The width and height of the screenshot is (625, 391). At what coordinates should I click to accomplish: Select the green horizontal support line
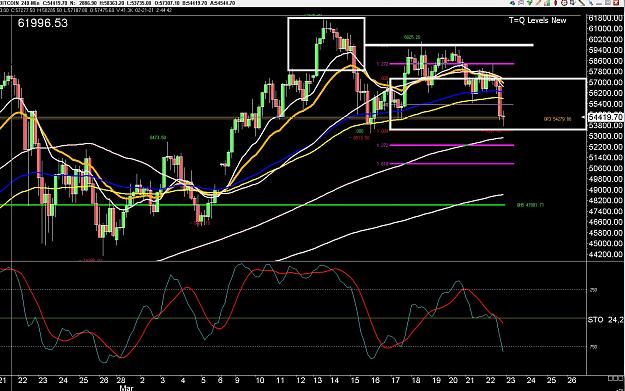pyautogui.click(x=252, y=205)
